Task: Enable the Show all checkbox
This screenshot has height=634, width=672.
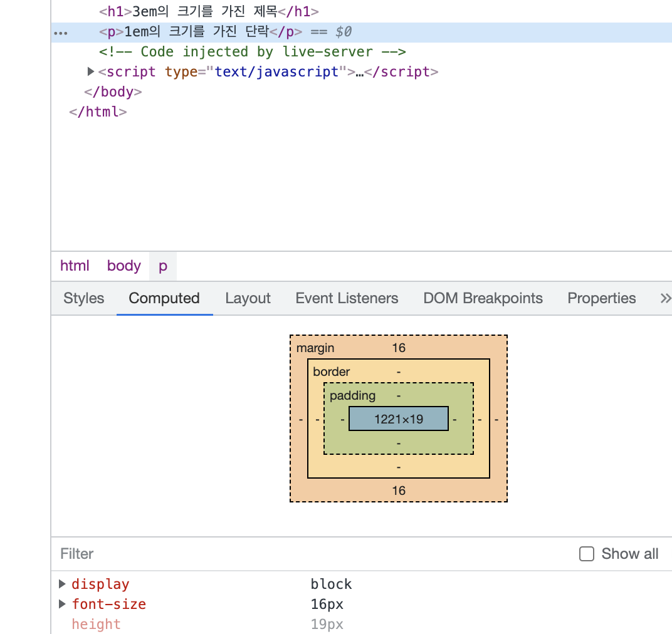Action: coord(586,553)
